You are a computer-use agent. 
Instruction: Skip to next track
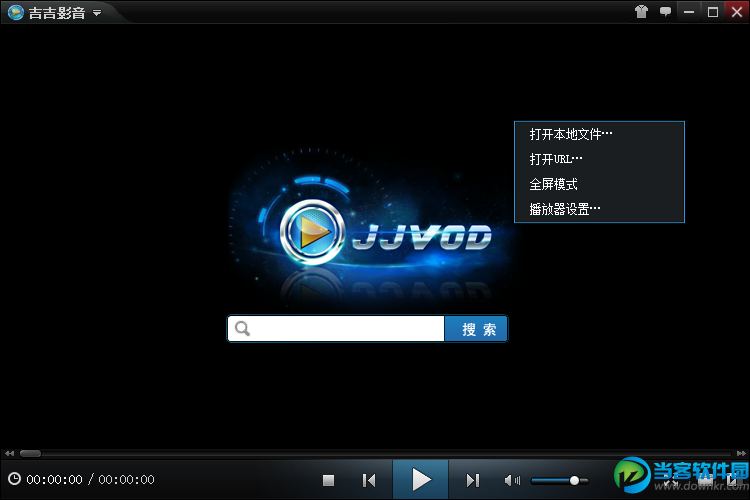pos(473,480)
